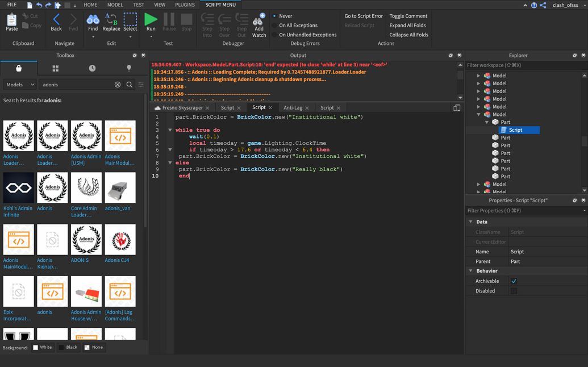Open the Models category dropdown
This screenshot has height=367, width=588.
click(x=20, y=85)
